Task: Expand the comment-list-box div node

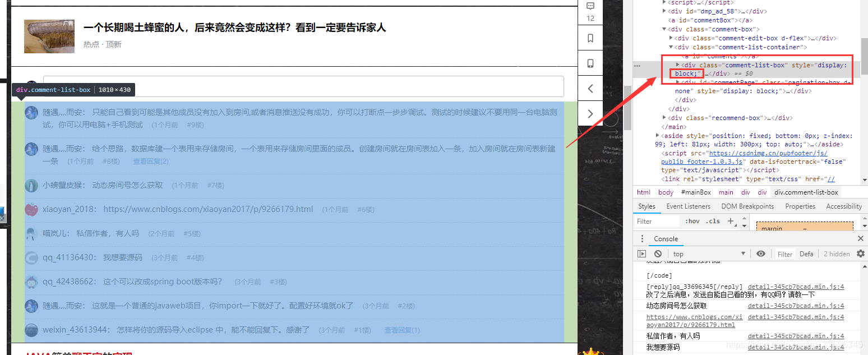Action: [677, 65]
